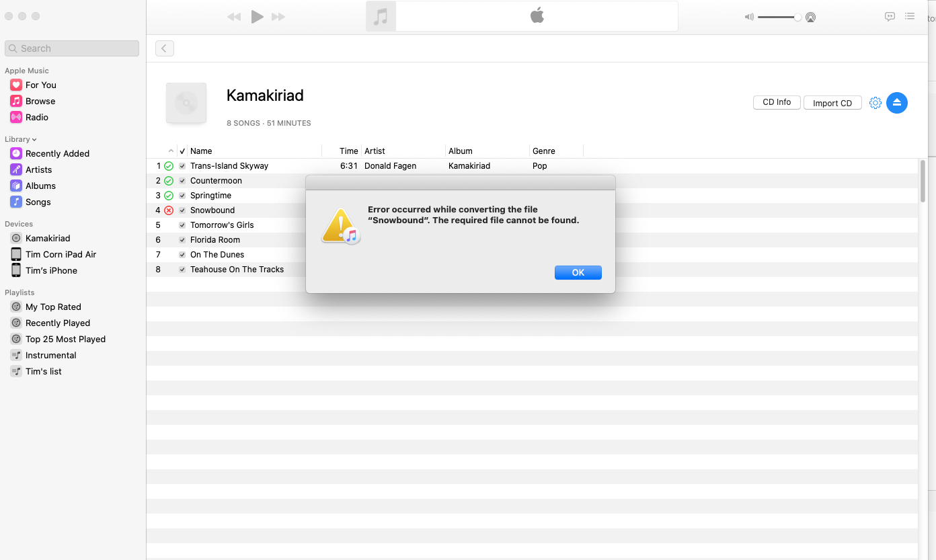
Task: Sort by the Album column header
Action: click(x=461, y=151)
